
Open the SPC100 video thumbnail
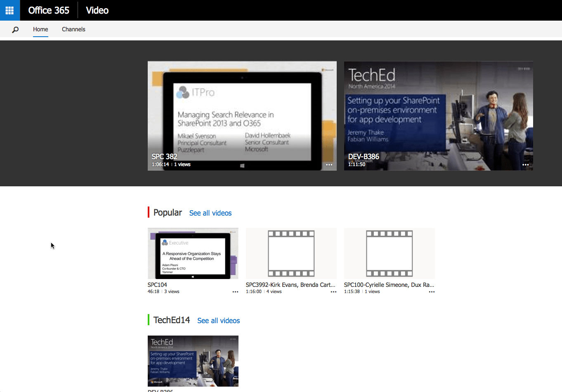389,253
